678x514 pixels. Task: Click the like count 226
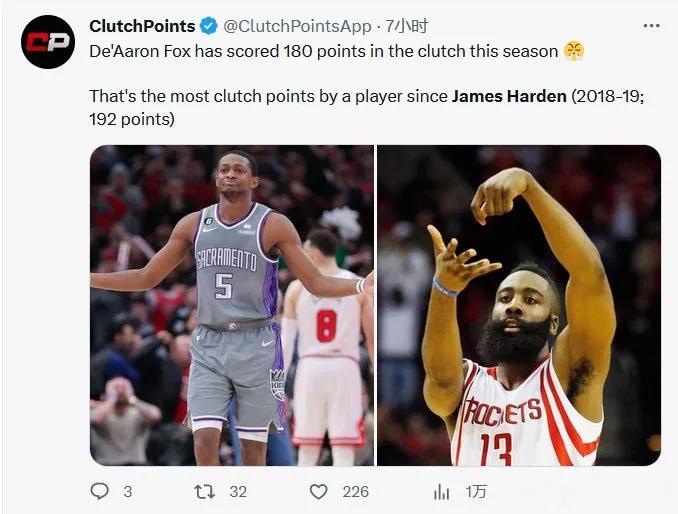tap(355, 492)
